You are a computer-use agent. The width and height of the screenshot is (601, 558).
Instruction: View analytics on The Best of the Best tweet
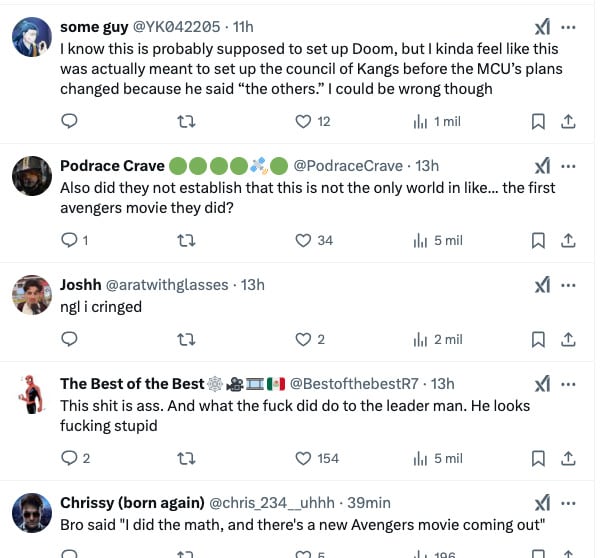point(420,458)
